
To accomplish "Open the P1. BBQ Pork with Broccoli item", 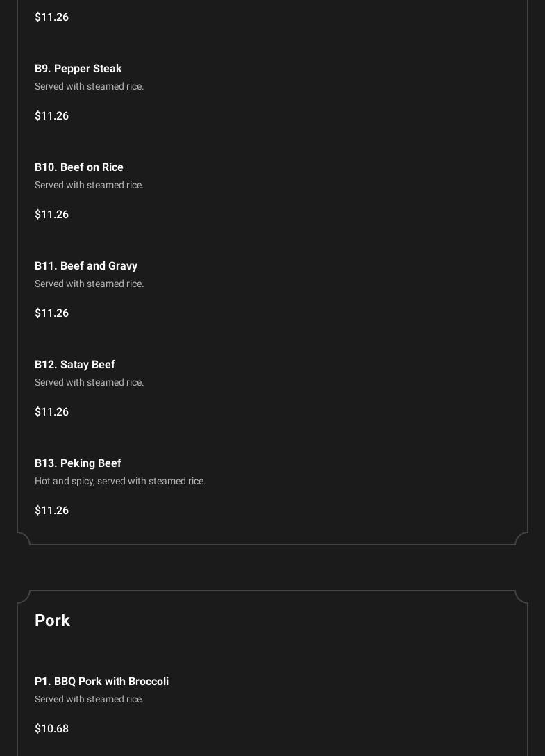I will (x=101, y=681).
